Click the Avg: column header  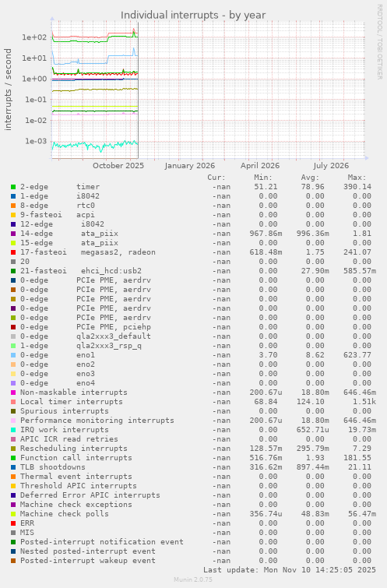click(x=310, y=178)
